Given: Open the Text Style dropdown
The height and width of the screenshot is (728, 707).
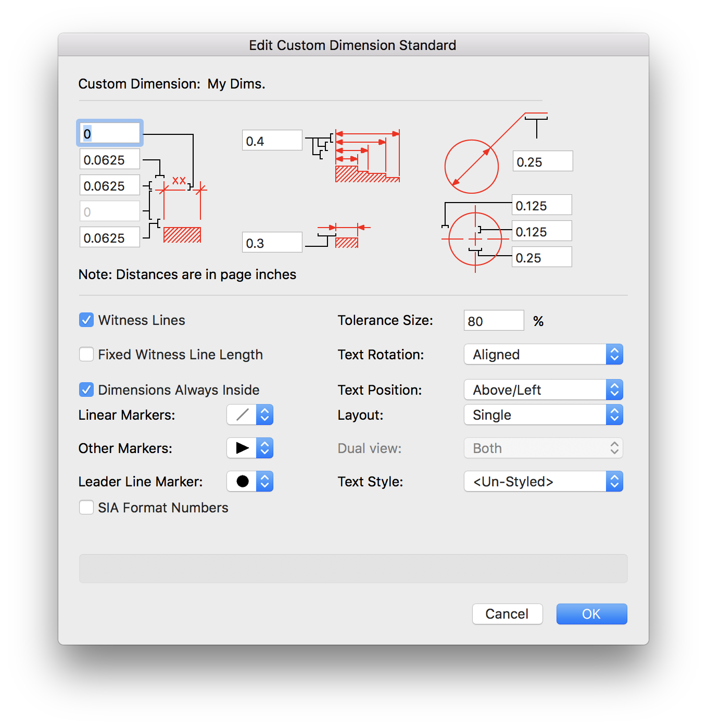Looking at the screenshot, I should pos(543,481).
